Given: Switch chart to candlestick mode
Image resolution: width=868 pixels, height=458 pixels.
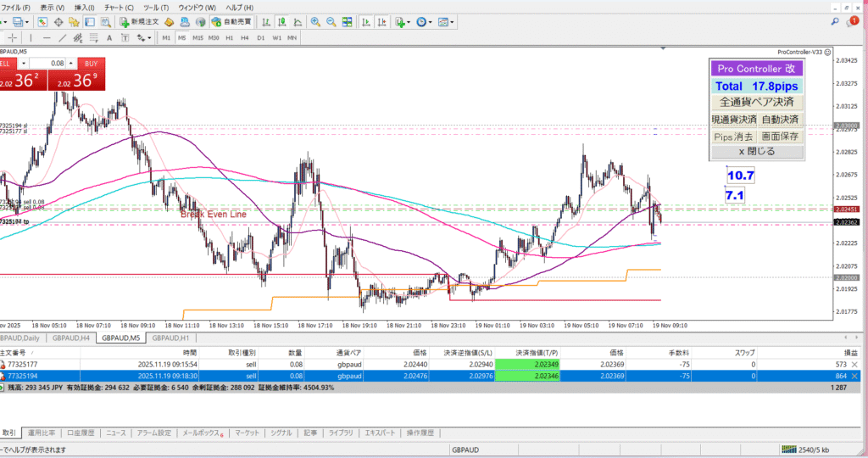Looking at the screenshot, I should click(280, 21).
